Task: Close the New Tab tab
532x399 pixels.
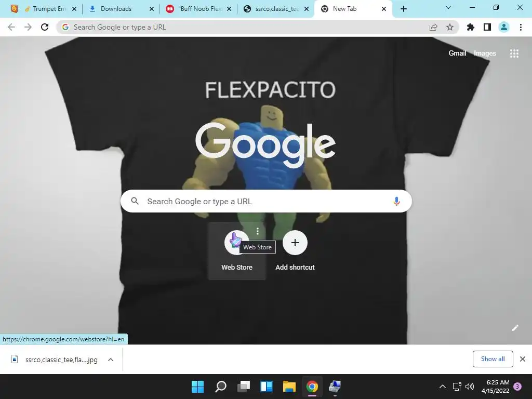Action: 384,9
